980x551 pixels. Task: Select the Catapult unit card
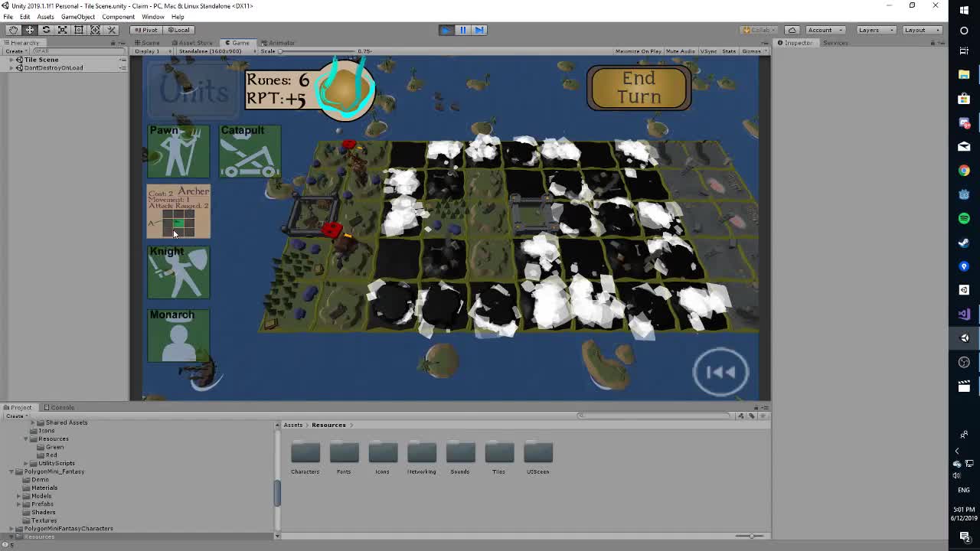(x=250, y=152)
